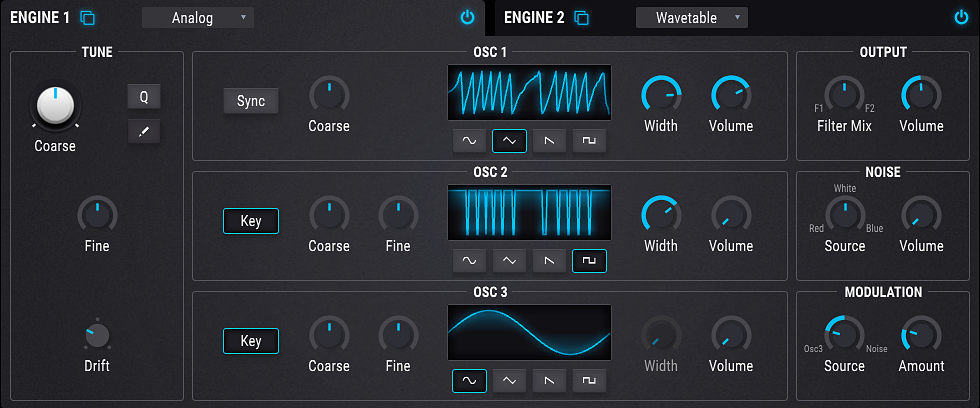Click the OSC 1 Volume knob

click(731, 96)
